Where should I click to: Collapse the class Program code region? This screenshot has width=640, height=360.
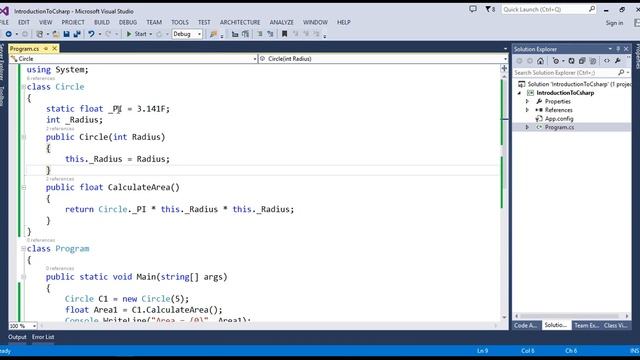pyautogui.click(x=24, y=249)
